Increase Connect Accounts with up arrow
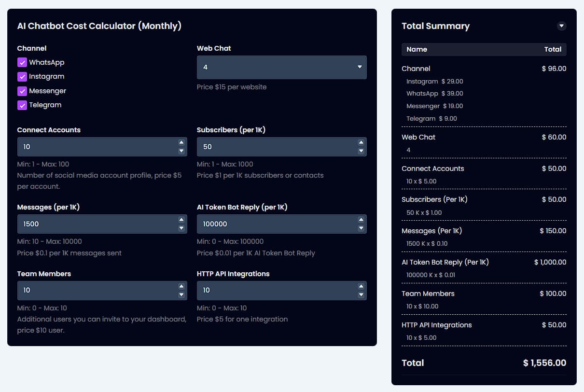 (x=181, y=142)
